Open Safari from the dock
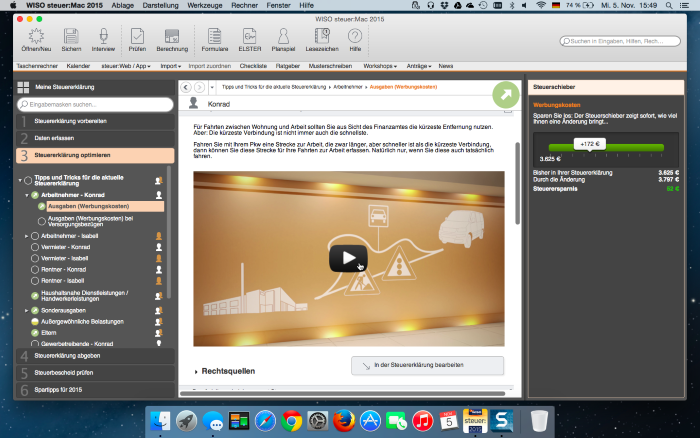Viewport: 700px width, 438px height. [265, 421]
